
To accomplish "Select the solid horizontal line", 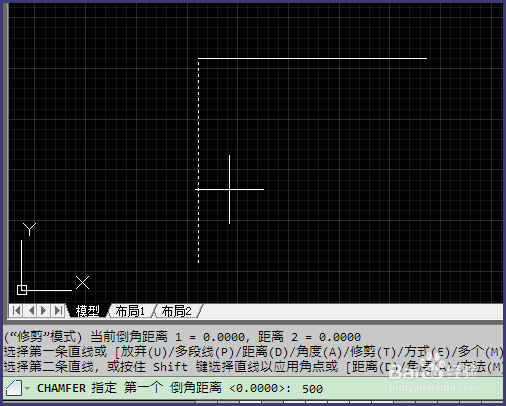I will (x=312, y=58).
